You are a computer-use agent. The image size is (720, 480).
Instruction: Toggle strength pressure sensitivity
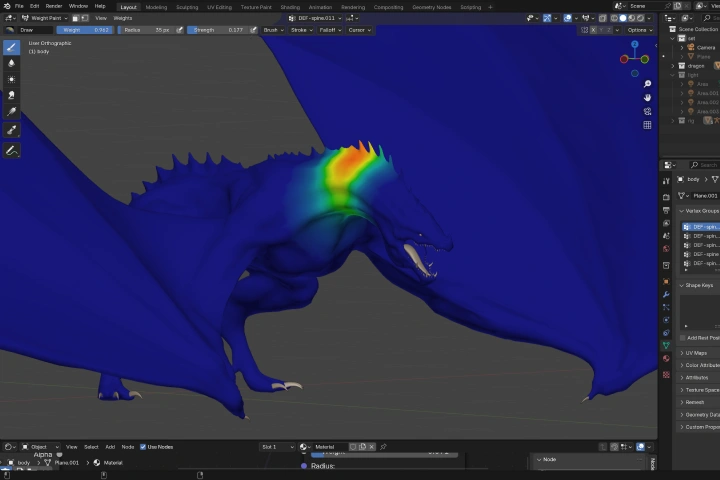coord(253,30)
